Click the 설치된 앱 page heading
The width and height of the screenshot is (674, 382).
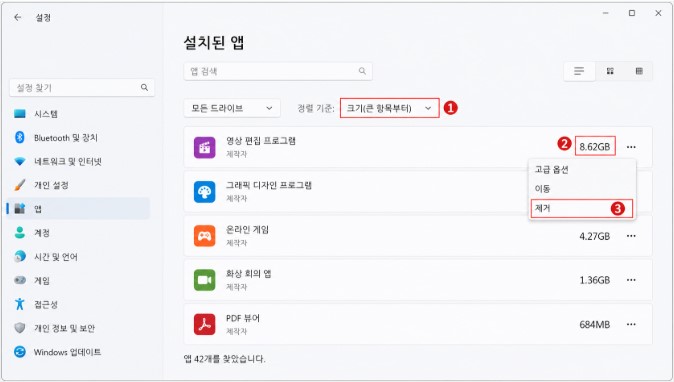pyautogui.click(x=214, y=43)
